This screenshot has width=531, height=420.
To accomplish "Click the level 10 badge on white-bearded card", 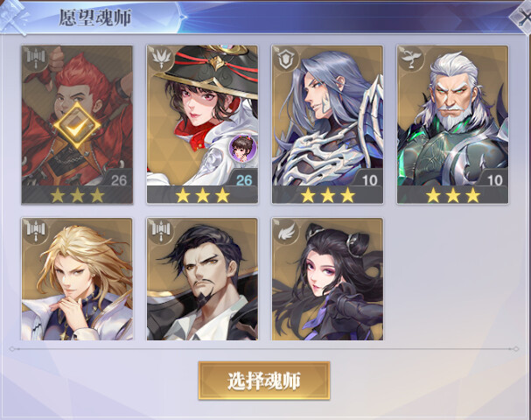I will [x=495, y=180].
